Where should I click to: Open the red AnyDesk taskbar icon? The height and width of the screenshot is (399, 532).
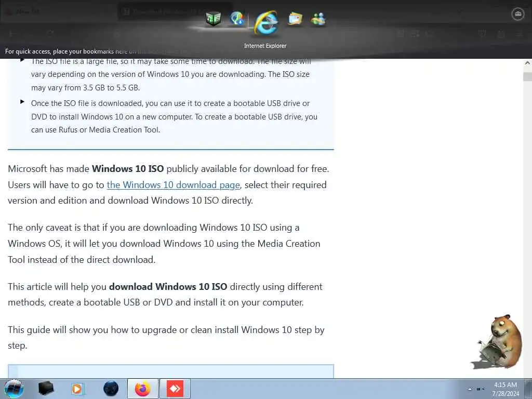[x=175, y=389]
